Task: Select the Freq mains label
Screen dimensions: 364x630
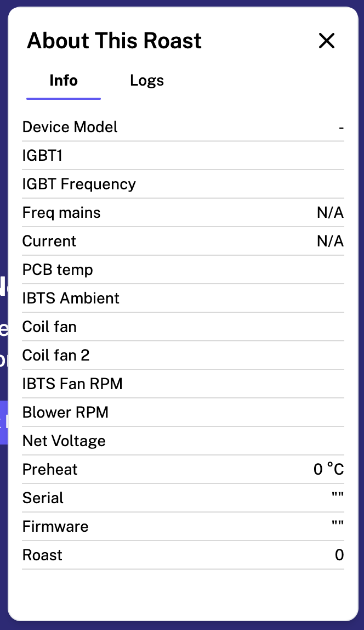Action: (x=61, y=213)
